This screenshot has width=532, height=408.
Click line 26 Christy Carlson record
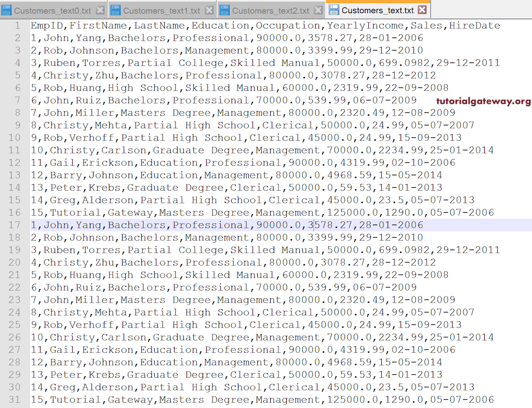tap(262, 337)
